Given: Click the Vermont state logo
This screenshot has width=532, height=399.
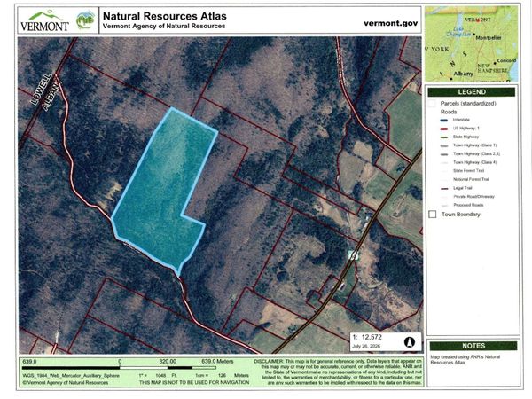Looking at the screenshot, I should coord(44,20).
